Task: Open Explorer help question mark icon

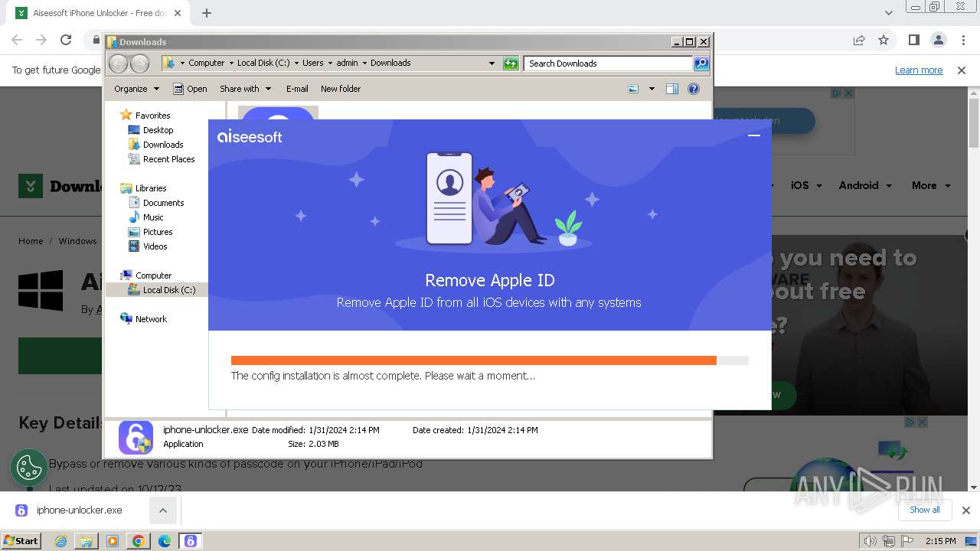Action: coord(694,89)
